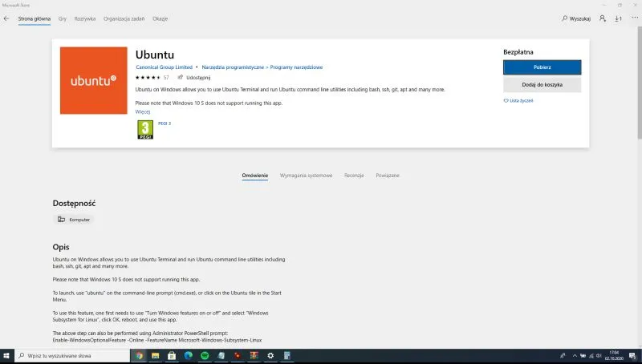Open the Canonical Group Limited publisher link
The height and width of the screenshot is (364, 642).
point(165,67)
